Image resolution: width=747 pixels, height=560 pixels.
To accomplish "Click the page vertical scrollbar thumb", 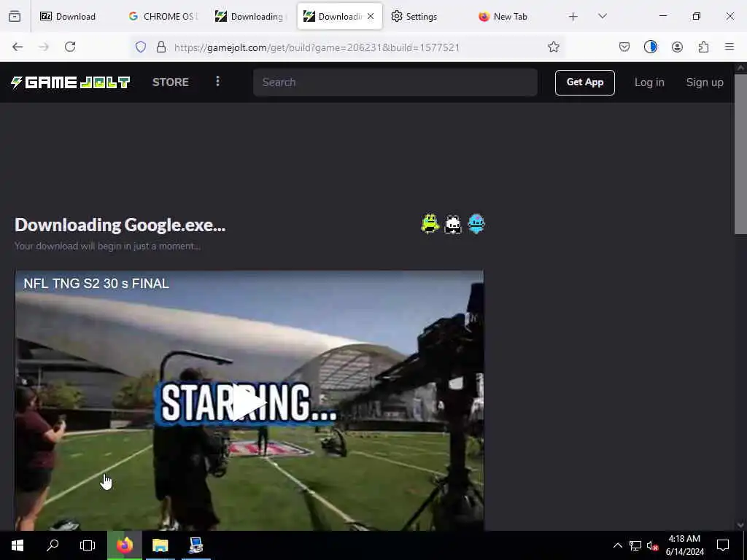I will [x=740, y=152].
